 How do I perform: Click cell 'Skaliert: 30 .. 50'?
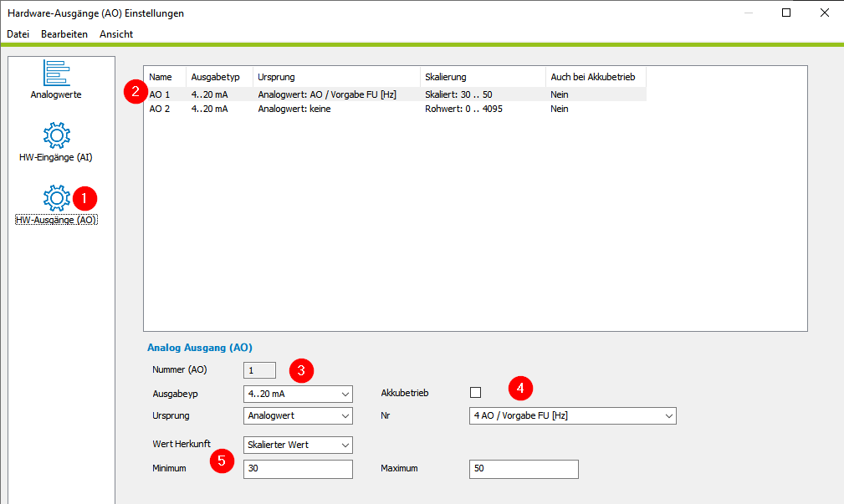coord(458,94)
